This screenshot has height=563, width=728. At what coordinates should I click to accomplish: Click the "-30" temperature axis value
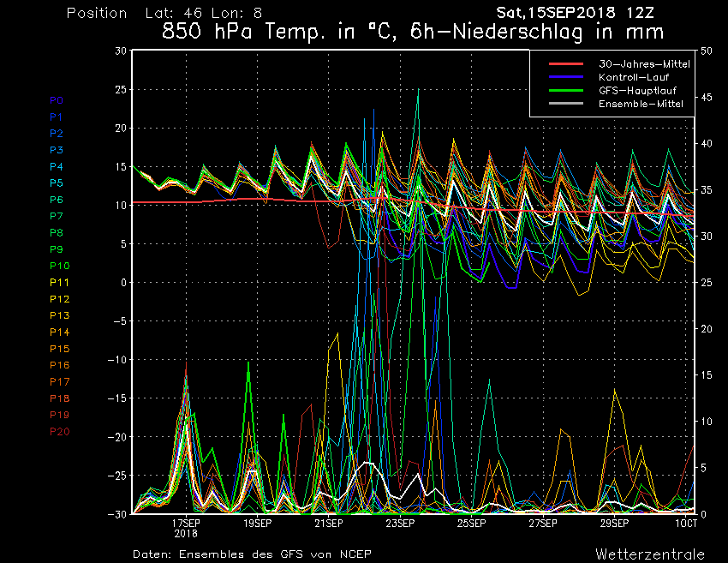(116, 514)
